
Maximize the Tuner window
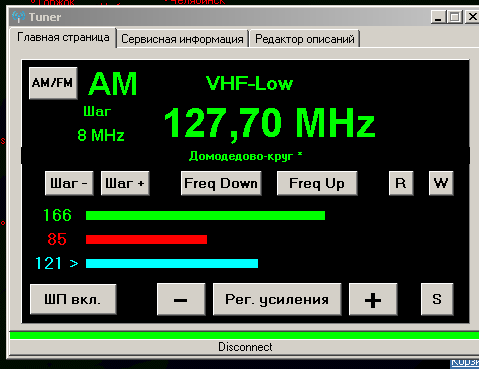[454, 17]
